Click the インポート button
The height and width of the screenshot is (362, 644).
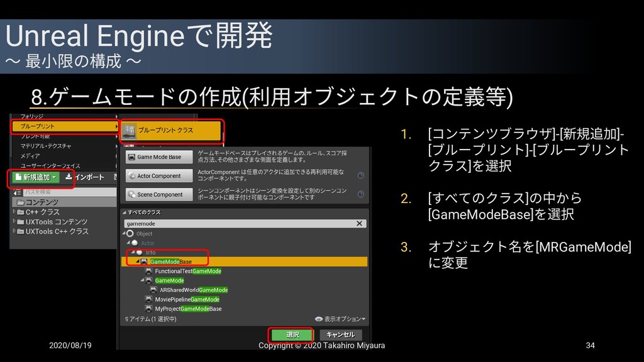tap(85, 177)
